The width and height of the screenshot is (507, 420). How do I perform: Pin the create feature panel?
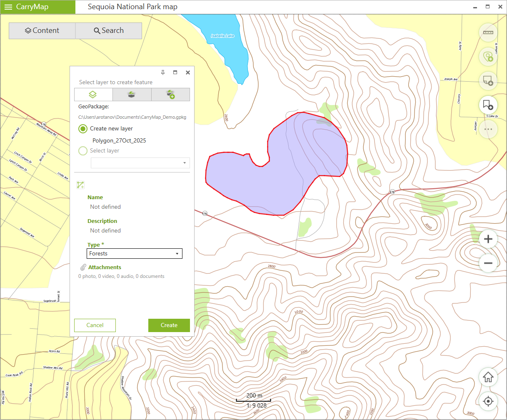pos(163,72)
